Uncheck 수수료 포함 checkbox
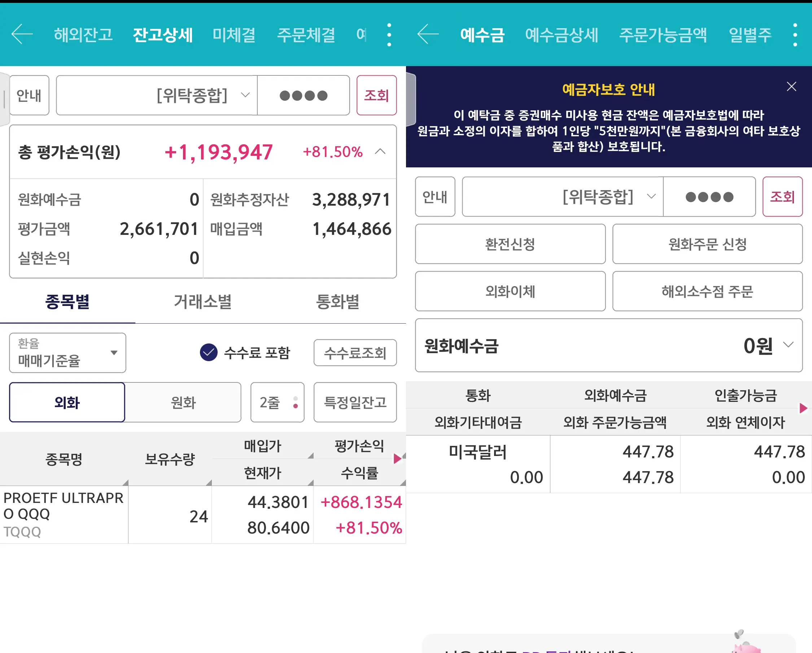Screen dimensions: 812x653 tap(209, 352)
